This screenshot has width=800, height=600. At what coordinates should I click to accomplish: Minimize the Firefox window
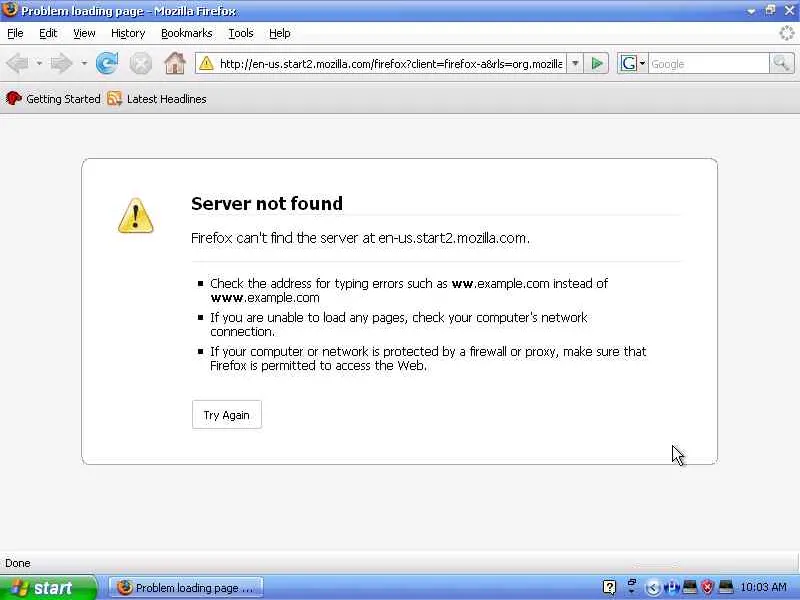[x=751, y=11]
